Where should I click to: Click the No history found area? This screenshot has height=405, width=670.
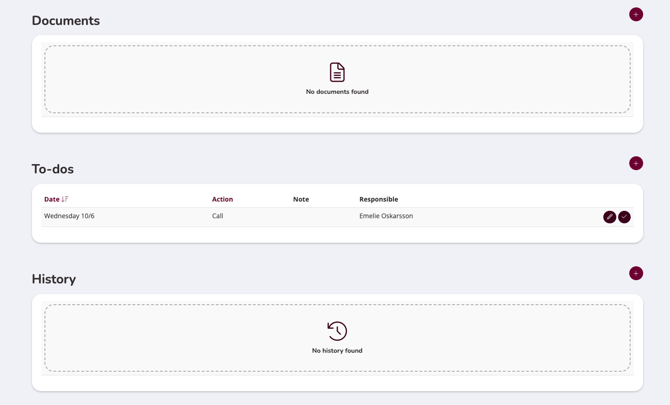tap(337, 338)
